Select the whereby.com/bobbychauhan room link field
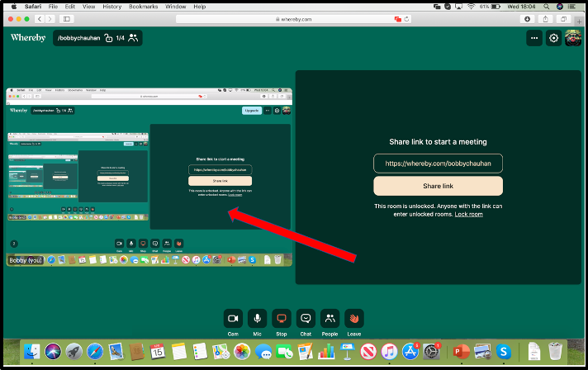Screen dimensions: 588x370 pos(438,164)
